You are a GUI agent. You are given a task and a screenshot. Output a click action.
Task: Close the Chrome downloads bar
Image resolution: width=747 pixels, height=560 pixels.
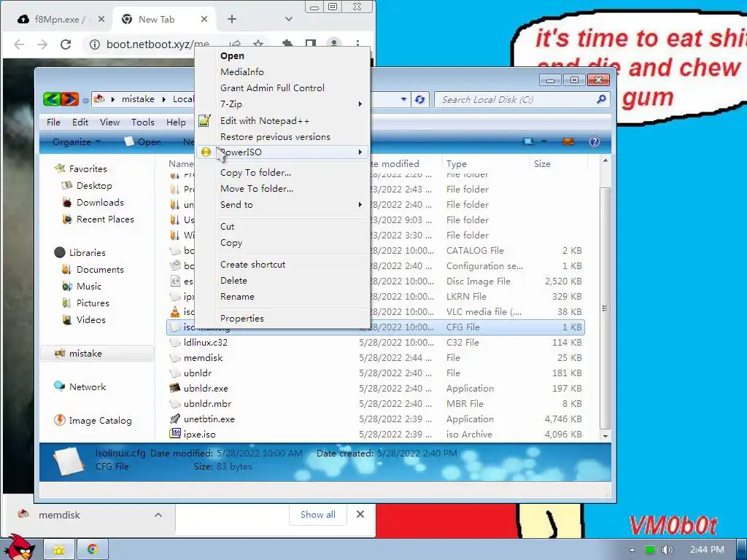click(360, 514)
